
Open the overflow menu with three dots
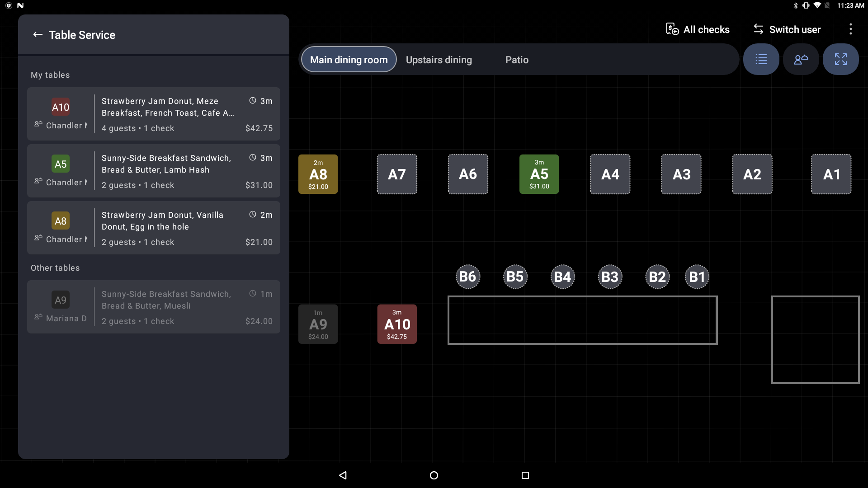850,29
